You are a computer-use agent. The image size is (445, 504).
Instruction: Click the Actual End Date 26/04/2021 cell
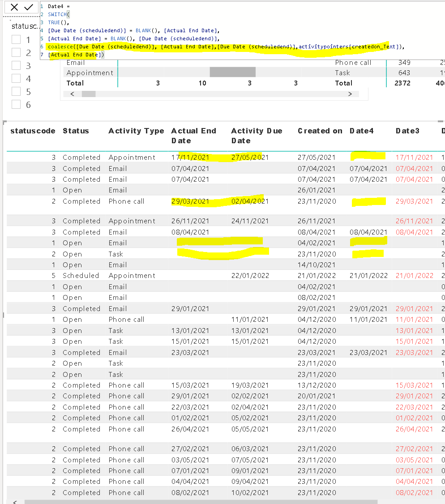tap(190, 429)
